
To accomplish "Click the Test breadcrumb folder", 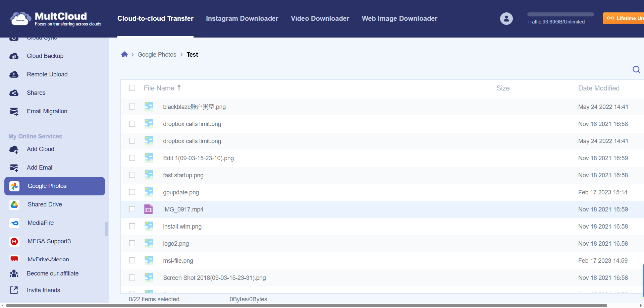I will tap(192, 55).
